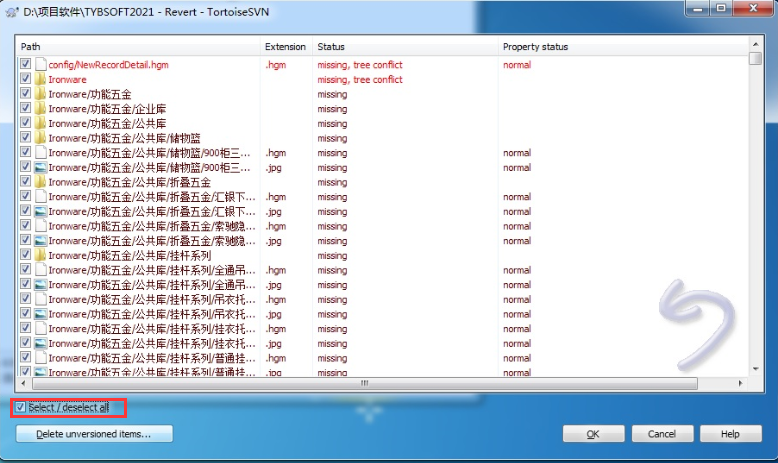Uncheck checkbox of 储物篮/900柜三 .jpg row
The width and height of the screenshot is (778, 463).
(x=25, y=166)
